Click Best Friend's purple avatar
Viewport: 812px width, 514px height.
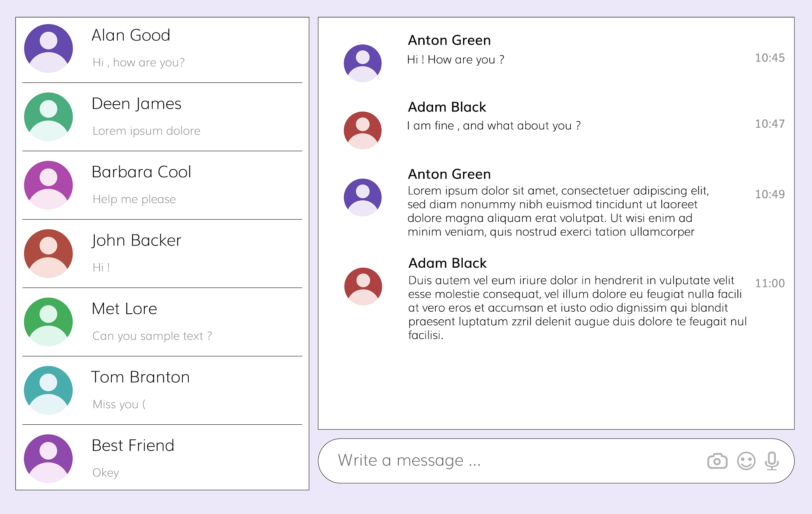(48, 458)
